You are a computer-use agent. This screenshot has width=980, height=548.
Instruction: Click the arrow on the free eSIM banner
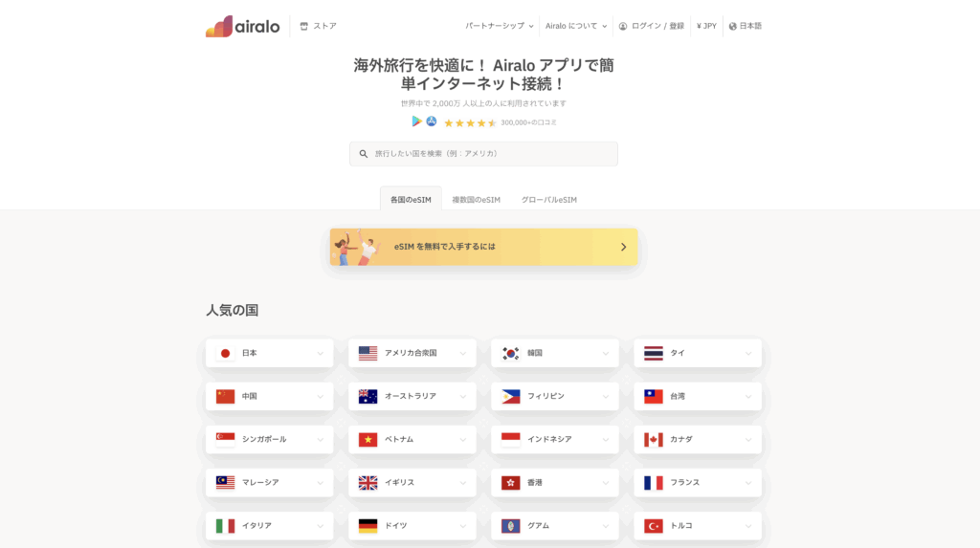623,247
